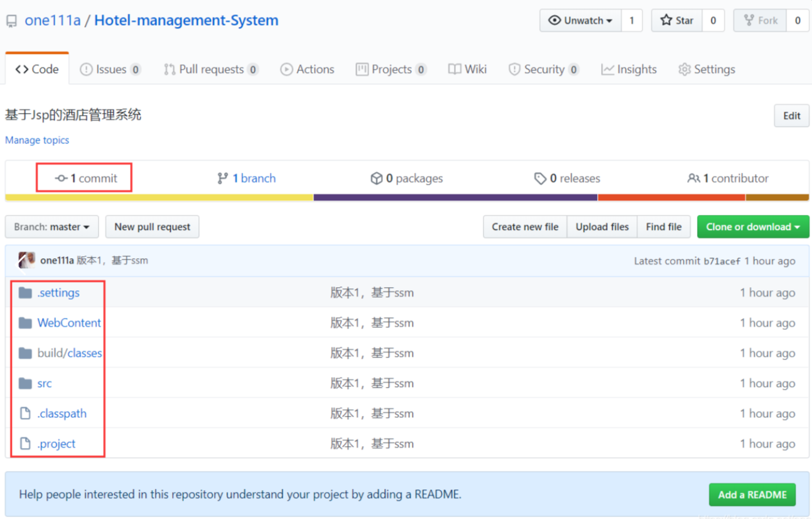Open the repository Settings tab
This screenshot has width=812, height=519.
[706, 69]
